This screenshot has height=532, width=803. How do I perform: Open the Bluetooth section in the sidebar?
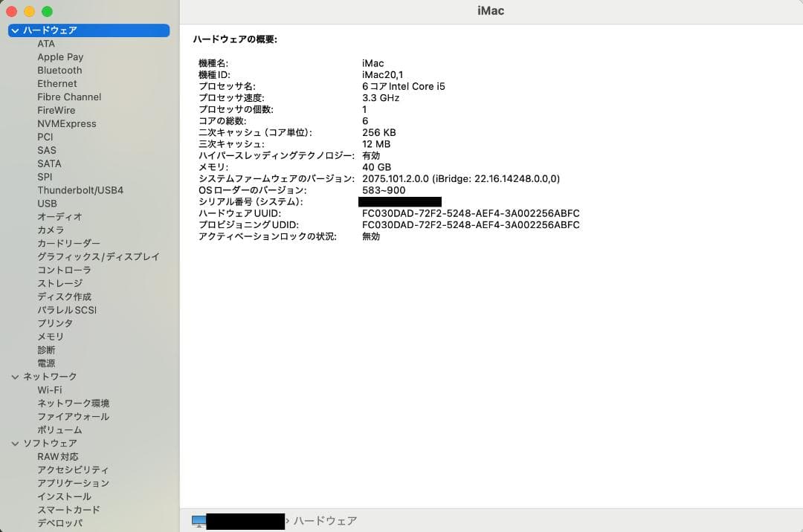coord(59,70)
